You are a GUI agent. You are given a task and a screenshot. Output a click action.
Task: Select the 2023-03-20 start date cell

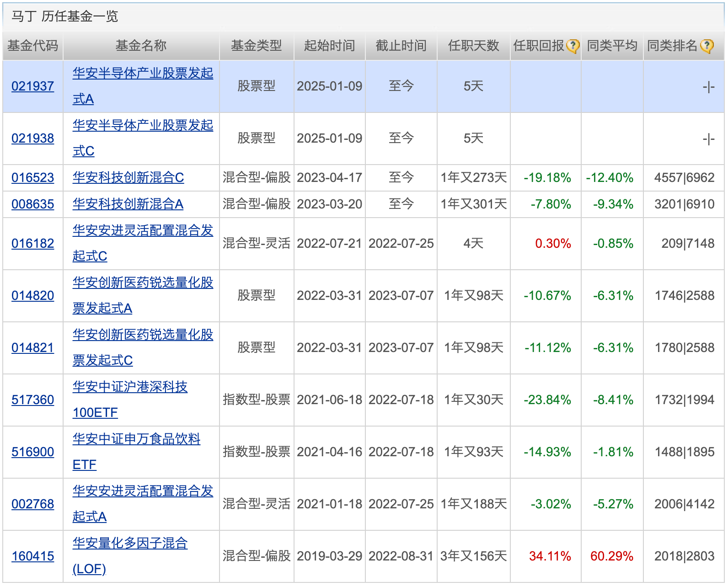coord(330,204)
